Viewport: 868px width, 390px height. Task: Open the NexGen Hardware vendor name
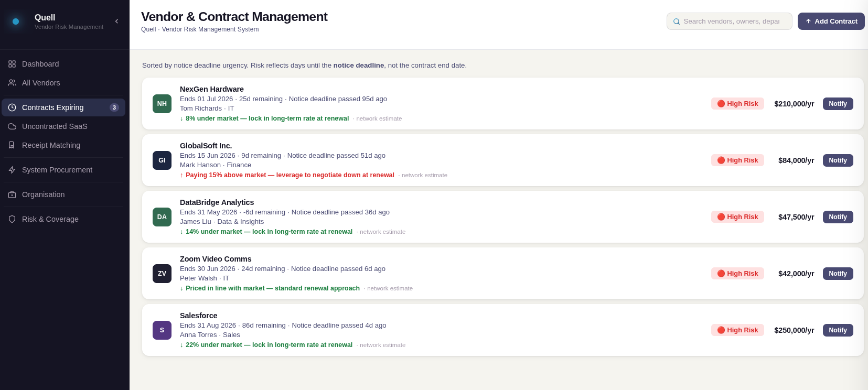212,89
